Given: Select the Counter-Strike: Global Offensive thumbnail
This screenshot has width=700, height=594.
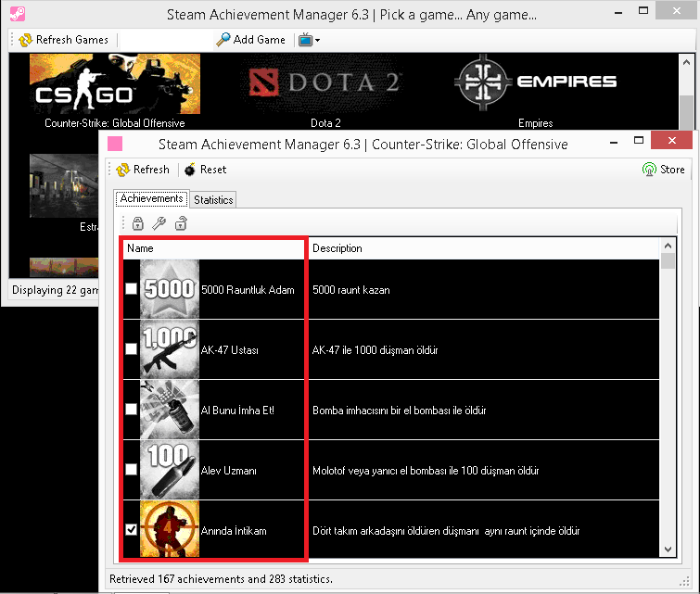Looking at the screenshot, I should (x=115, y=84).
